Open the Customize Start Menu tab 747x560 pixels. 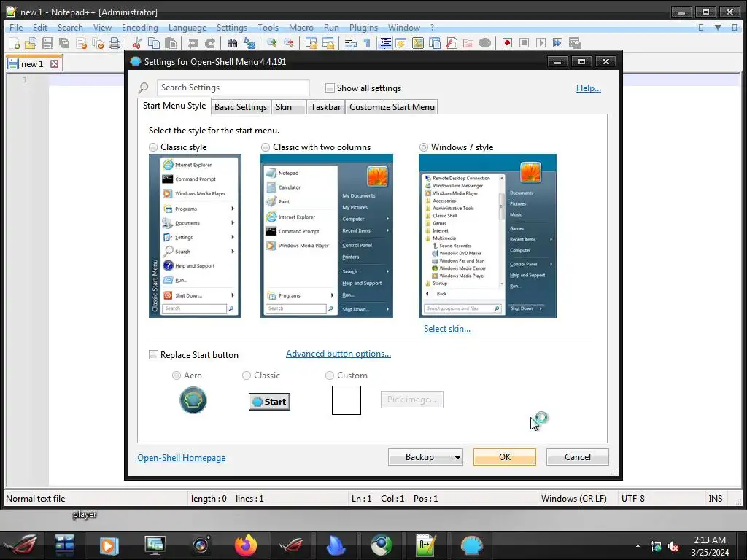click(392, 107)
